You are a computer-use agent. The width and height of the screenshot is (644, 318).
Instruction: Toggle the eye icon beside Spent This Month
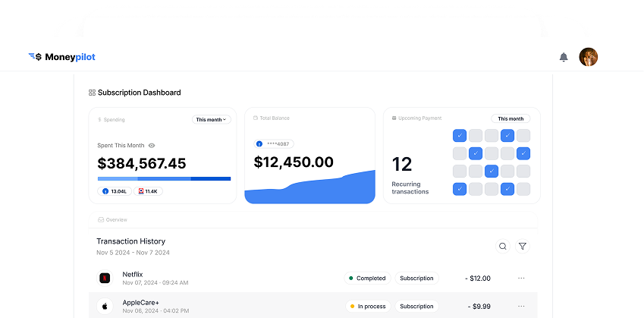tap(152, 146)
